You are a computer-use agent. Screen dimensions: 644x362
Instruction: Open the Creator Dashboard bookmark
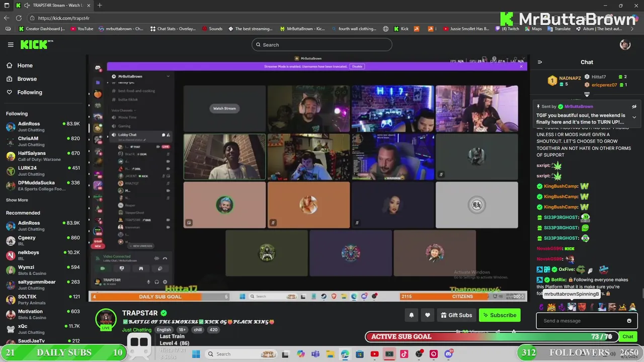pos(42,29)
